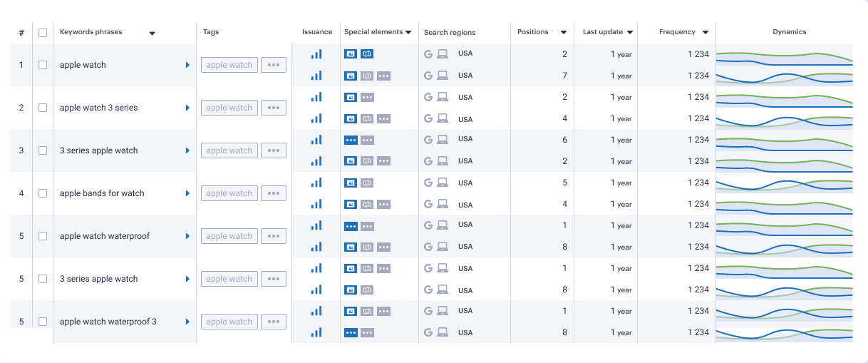868x363 pixels.
Task: Open the Last update column dropdown
Action: 630,32
